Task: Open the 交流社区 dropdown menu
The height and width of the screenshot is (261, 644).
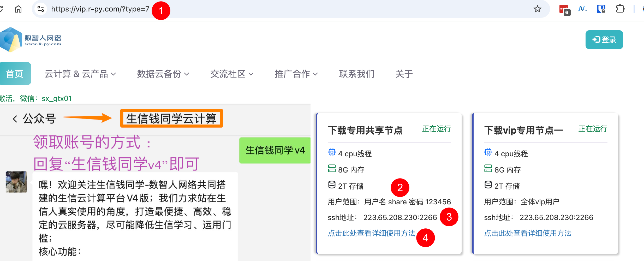Action: (x=232, y=74)
